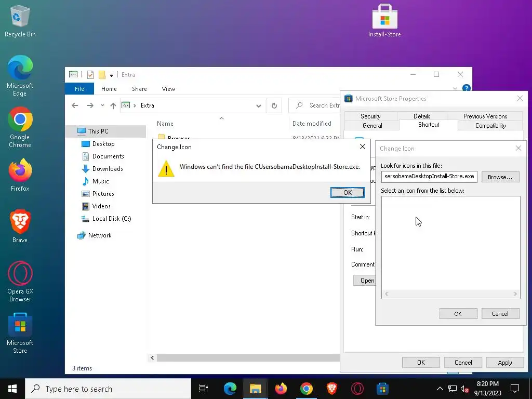532x399 pixels.
Task: Select This PC in navigation pane
Action: (105, 131)
